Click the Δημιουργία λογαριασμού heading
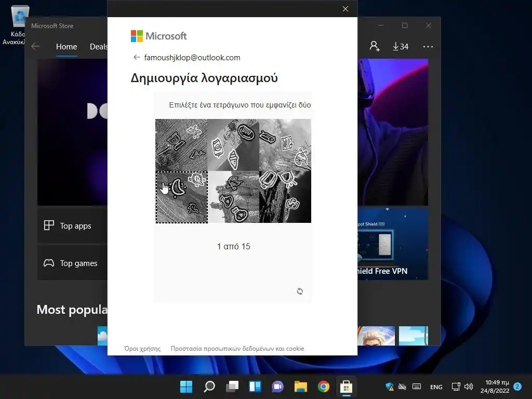Screen dimensions: 532x399 204,78
